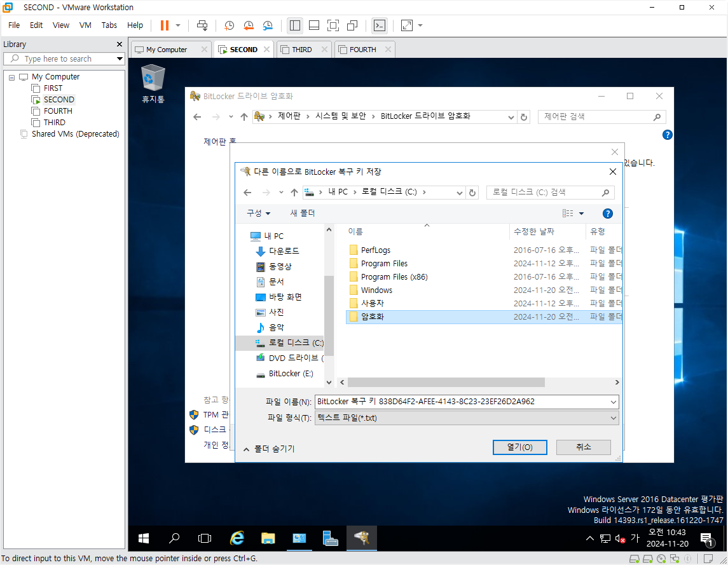Screen dimensions: 728x565
Task: Collapse folders with 폴더 숨기기
Action: 270,449
